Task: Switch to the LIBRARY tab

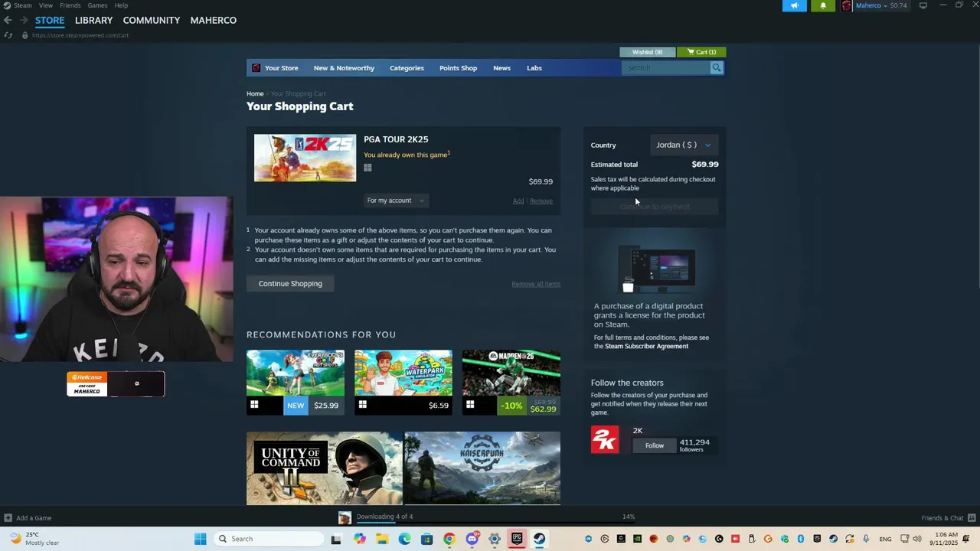Action: pyautogui.click(x=93, y=20)
